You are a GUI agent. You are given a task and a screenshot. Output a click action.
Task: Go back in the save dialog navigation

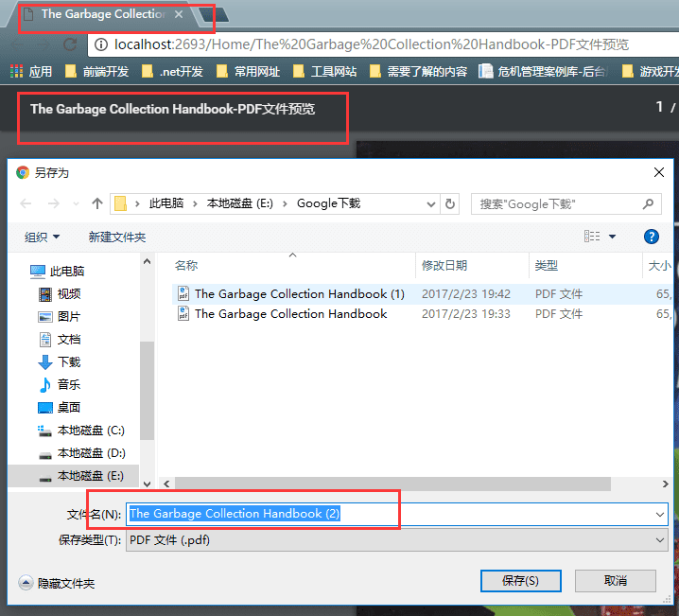click(26, 203)
